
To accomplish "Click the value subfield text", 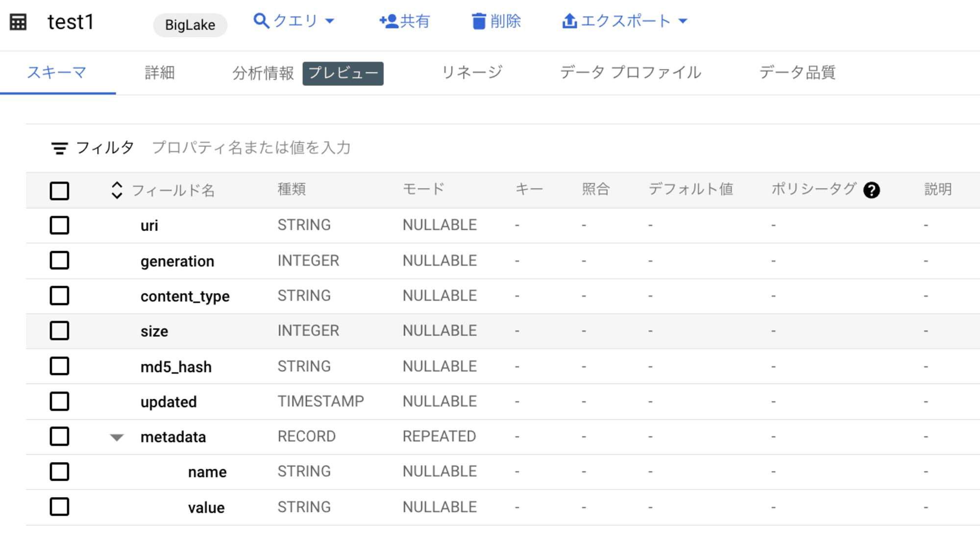I will click(x=206, y=508).
